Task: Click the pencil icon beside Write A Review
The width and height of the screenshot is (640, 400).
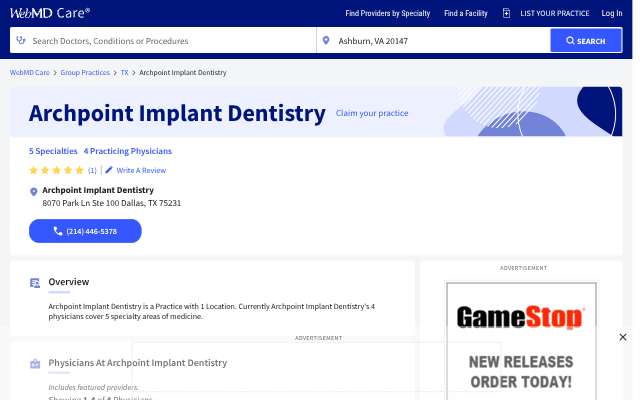Action: [109, 170]
